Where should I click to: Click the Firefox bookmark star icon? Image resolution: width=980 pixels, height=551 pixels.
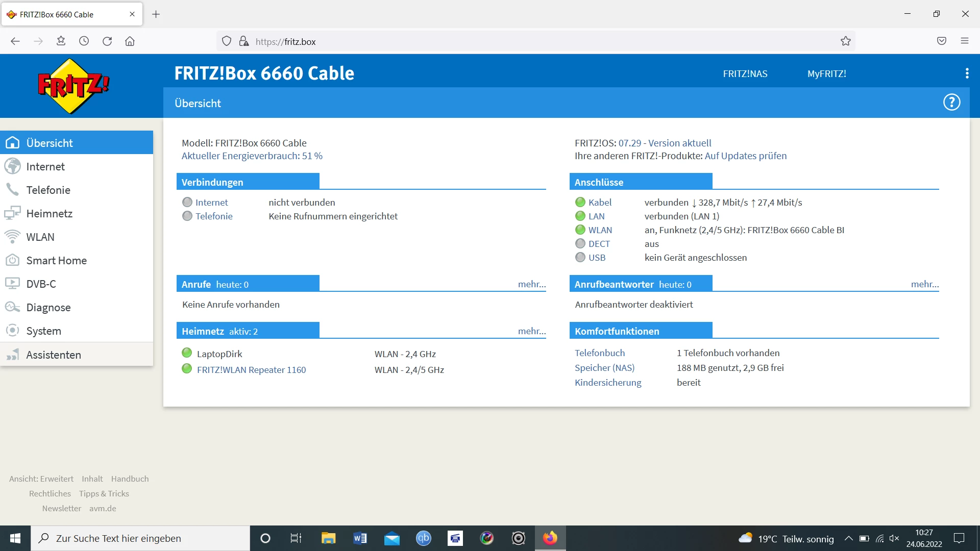[x=846, y=41]
